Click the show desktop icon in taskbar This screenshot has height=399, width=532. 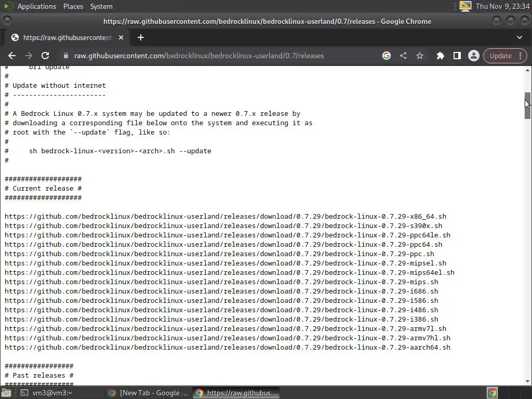(6, 393)
